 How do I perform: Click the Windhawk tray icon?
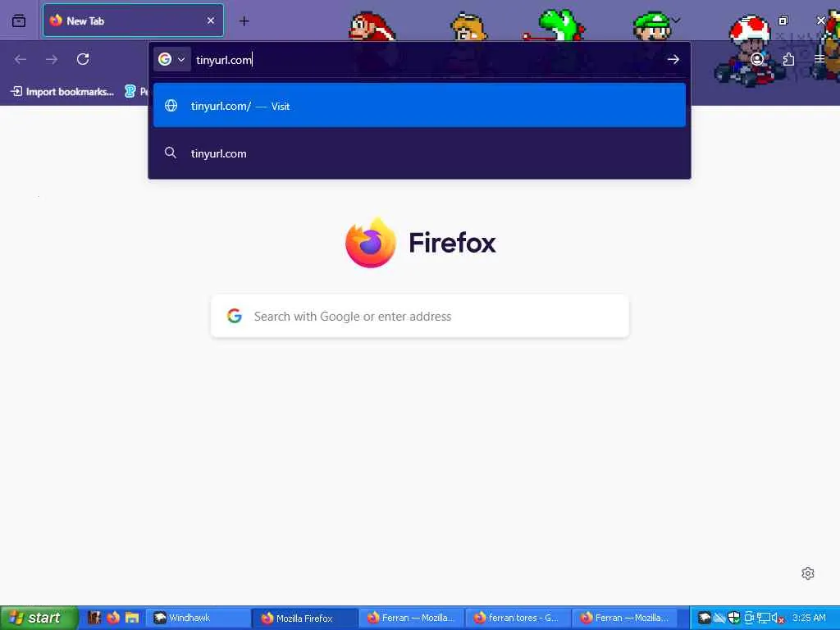(704, 618)
